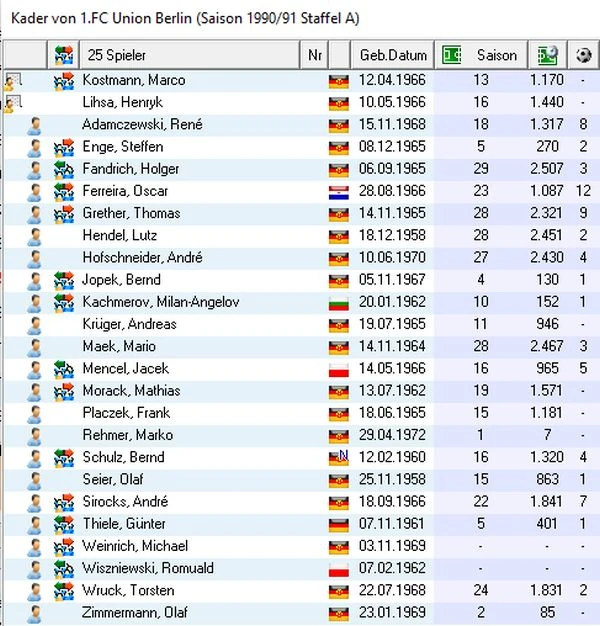Click the Bulgarian flag for Kachmerov, Milan-Angelov

pos(339,303)
